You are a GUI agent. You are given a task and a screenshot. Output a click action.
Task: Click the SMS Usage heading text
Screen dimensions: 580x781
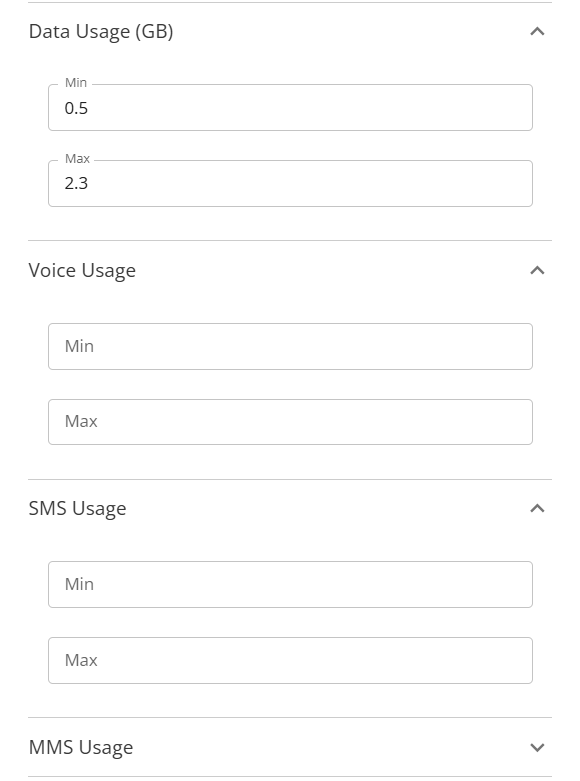pyautogui.click(x=77, y=509)
